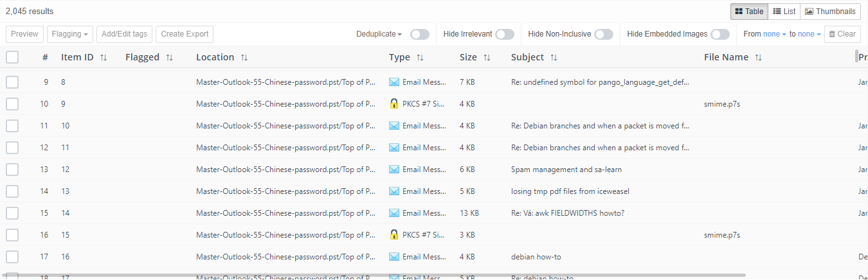868x280 pixels.
Task: Click email envelope icon for Spam management row
Action: 394,170
